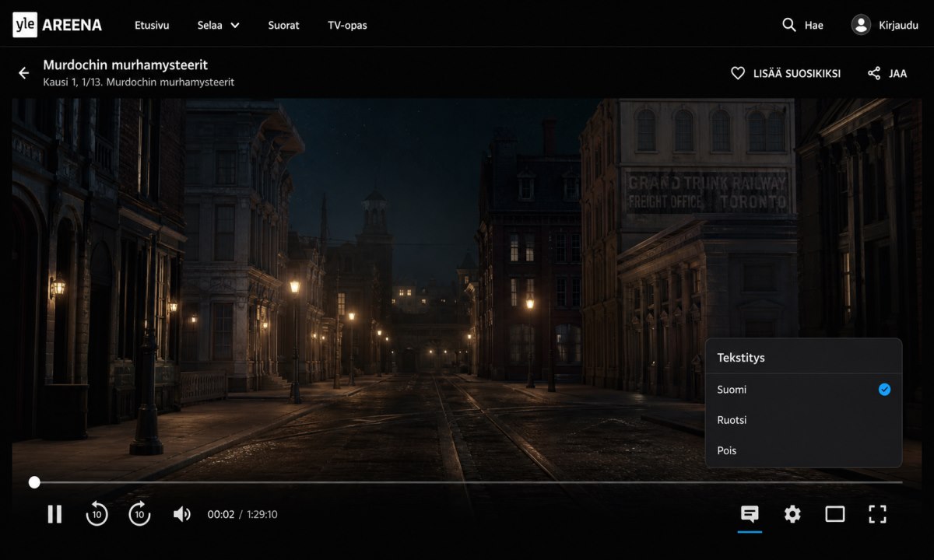This screenshot has height=560, width=934.
Task: Share the episode with JAA
Action: tap(887, 73)
